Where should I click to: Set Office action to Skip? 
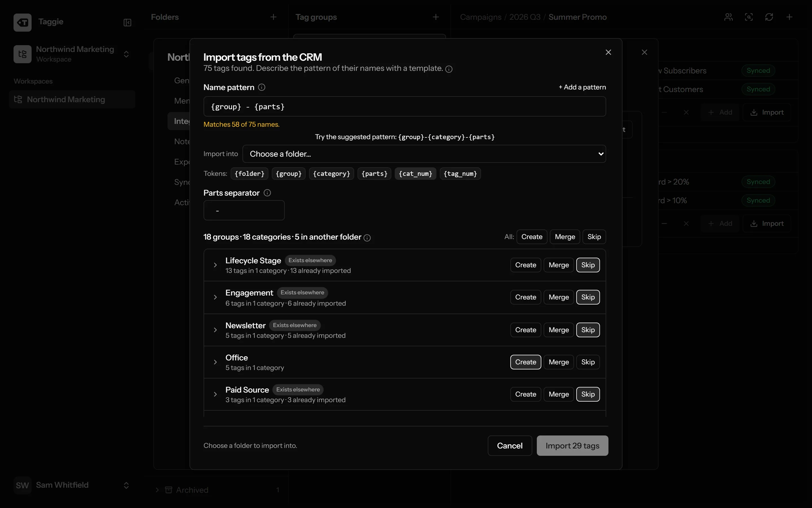(588, 362)
